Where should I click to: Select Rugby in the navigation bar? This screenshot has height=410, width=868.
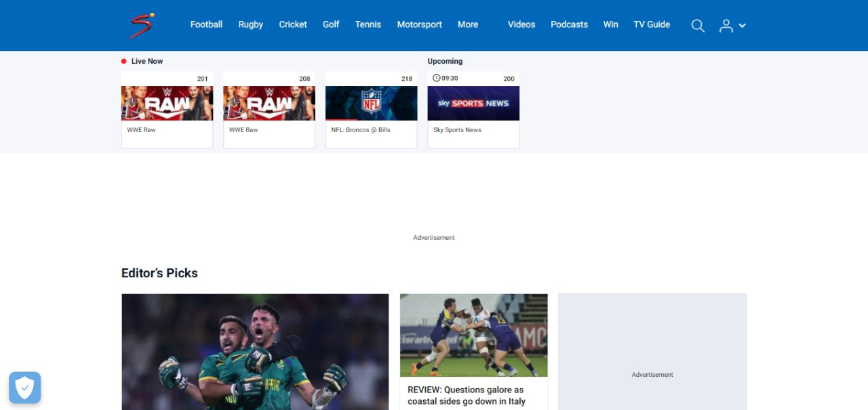click(x=250, y=24)
